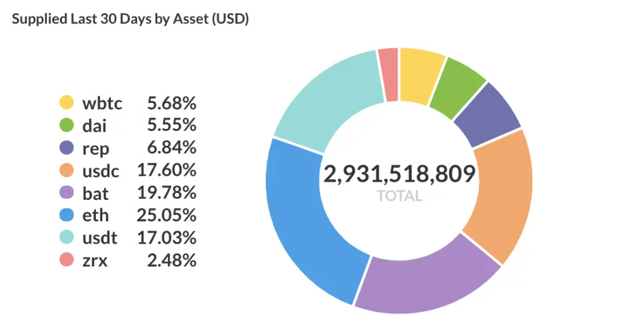Select the 'usdt' legend label text
This screenshot has height=336, width=644.
coord(100,238)
